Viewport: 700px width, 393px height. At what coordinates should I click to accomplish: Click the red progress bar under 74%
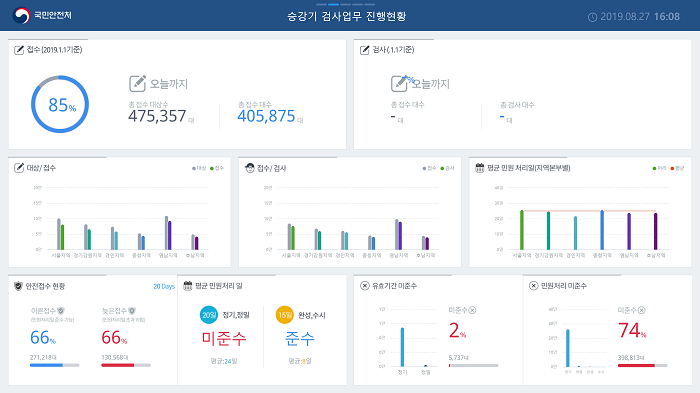(x=636, y=365)
